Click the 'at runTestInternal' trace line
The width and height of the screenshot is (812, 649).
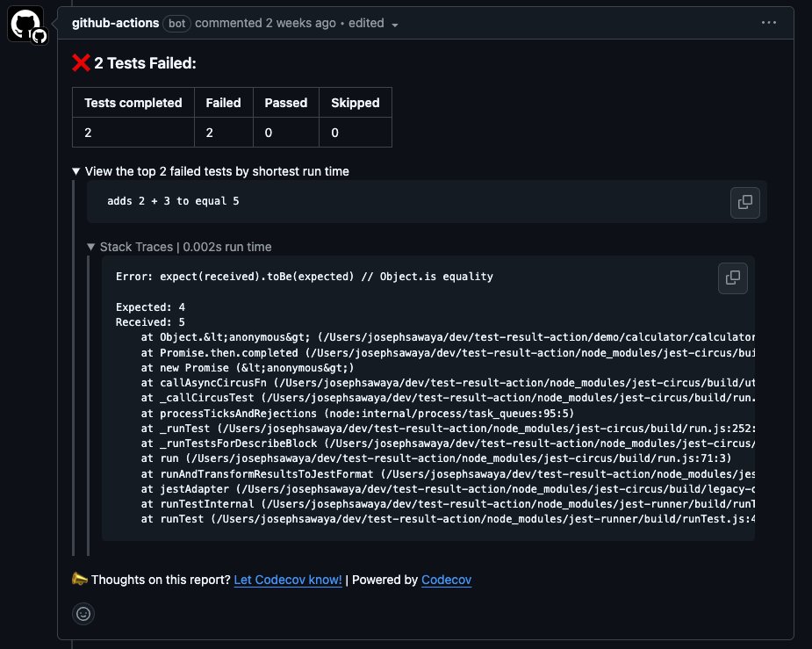pos(448,504)
